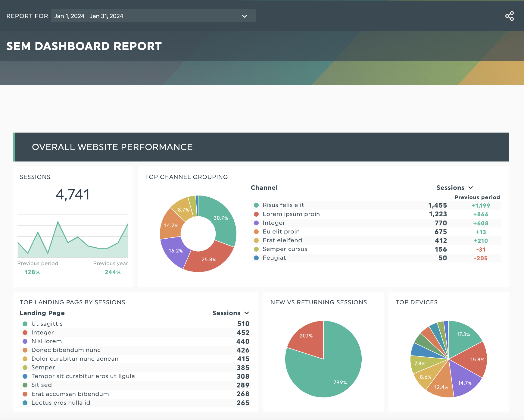Open the report date range dropdown

tap(153, 16)
